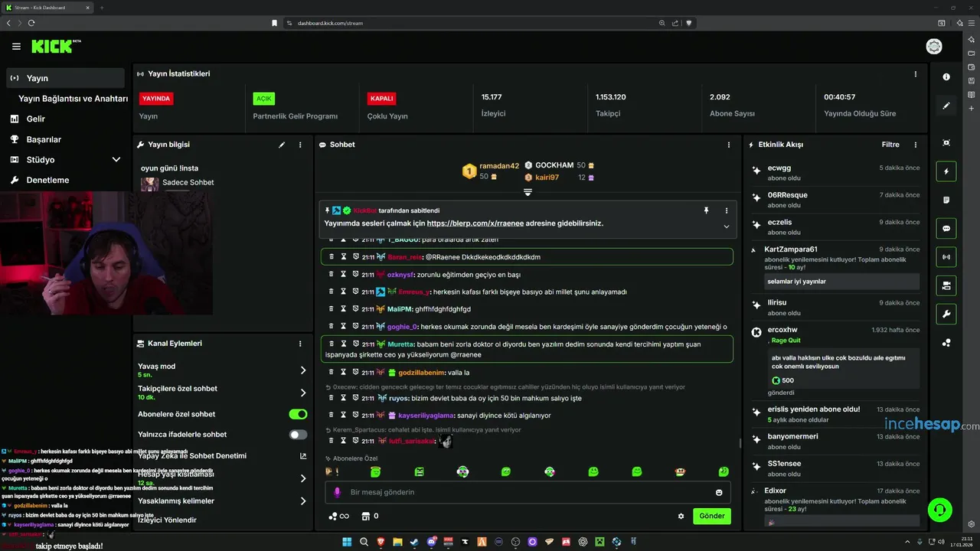This screenshot has height=551, width=980.
Task: Open the Kanal Eylemleri three-dot menu
Action: [300, 344]
